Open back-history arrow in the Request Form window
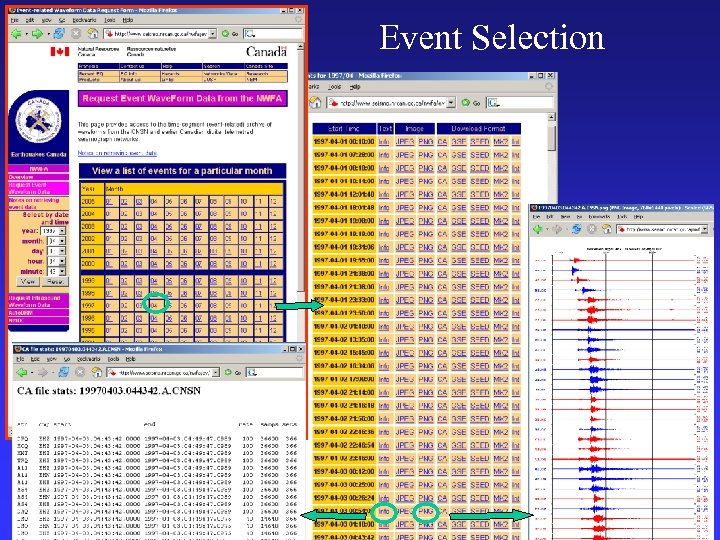Image resolution: width=720 pixels, height=540 pixels. point(26,34)
